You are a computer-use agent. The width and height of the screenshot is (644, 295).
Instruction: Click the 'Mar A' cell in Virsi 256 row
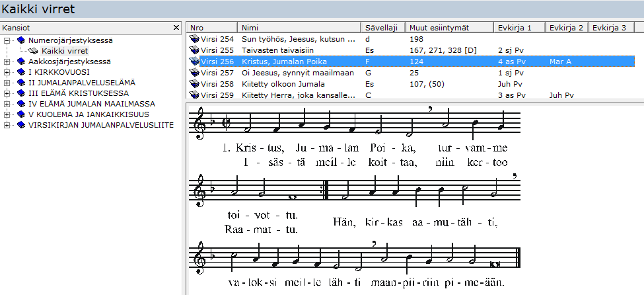click(560, 62)
